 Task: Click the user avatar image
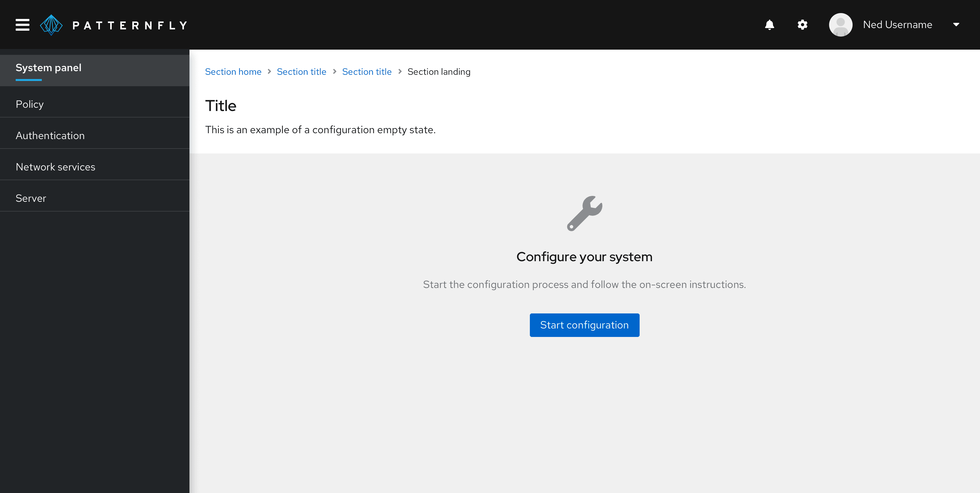[841, 25]
